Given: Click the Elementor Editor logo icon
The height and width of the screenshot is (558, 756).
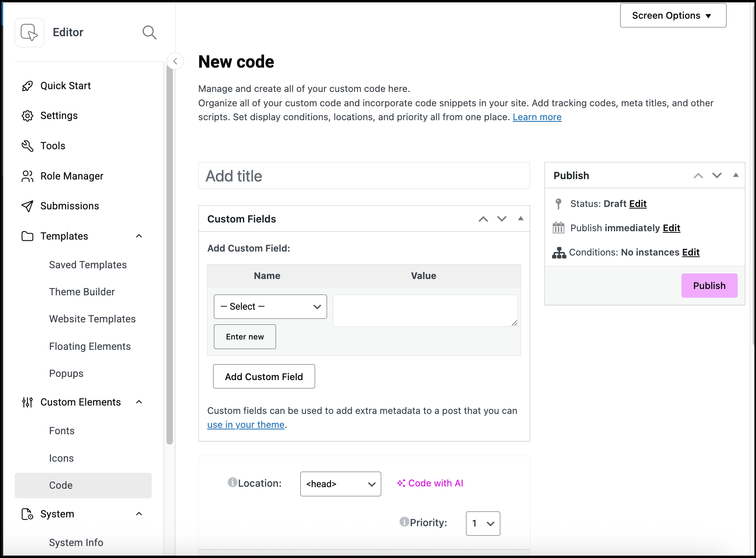Looking at the screenshot, I should point(29,32).
